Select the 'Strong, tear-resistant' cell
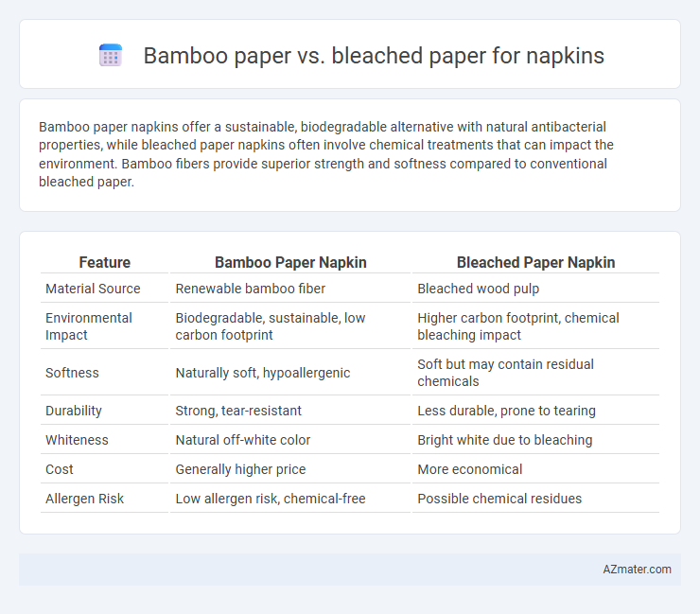This screenshot has height=614, width=700. 238,411
